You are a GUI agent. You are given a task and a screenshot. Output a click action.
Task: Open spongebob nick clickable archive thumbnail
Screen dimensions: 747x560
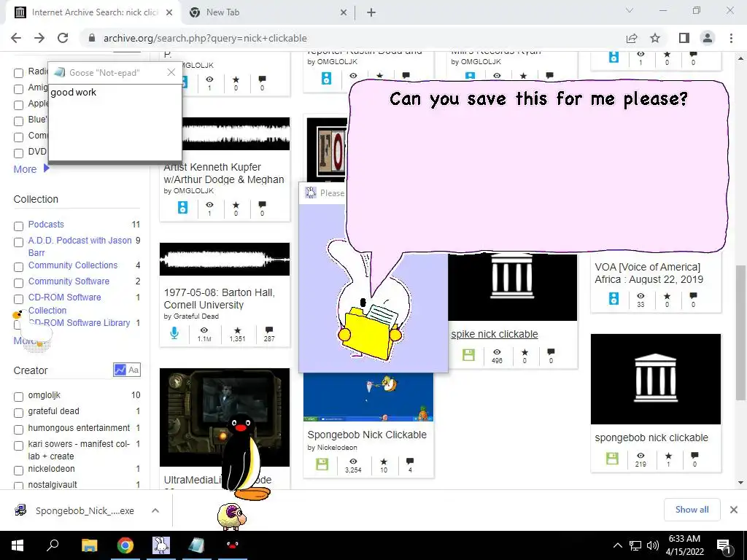click(656, 379)
